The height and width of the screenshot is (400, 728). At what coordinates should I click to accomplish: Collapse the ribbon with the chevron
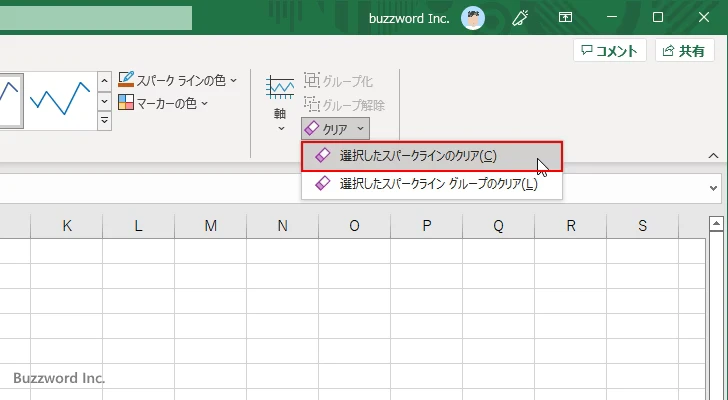tap(713, 155)
